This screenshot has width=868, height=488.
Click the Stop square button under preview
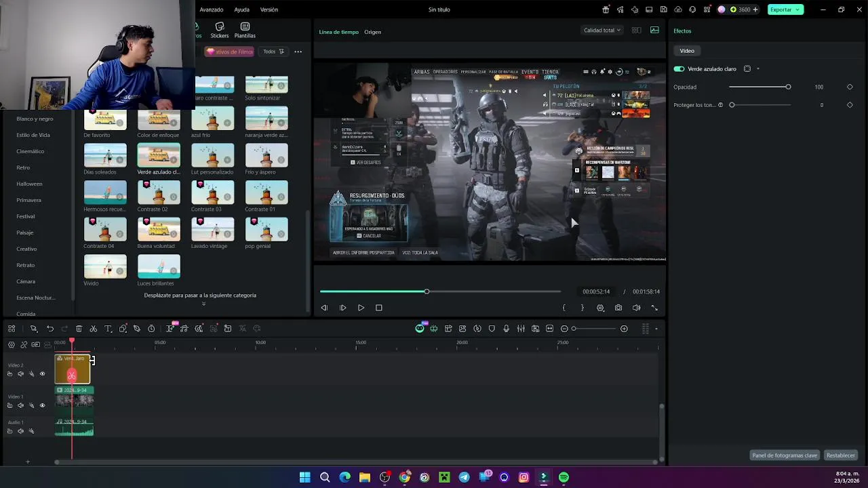379,308
